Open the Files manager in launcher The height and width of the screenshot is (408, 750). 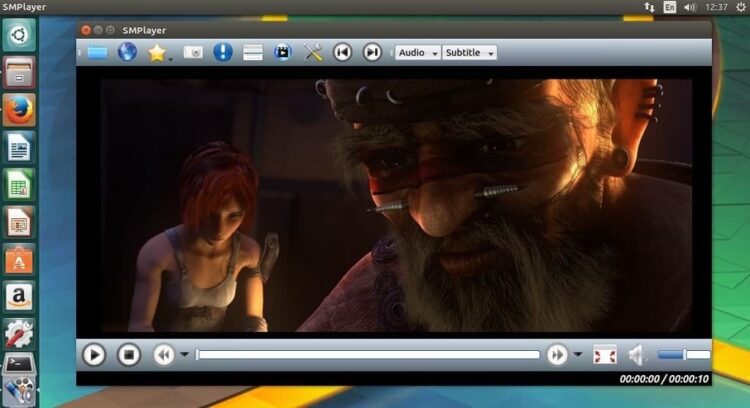click(19, 72)
